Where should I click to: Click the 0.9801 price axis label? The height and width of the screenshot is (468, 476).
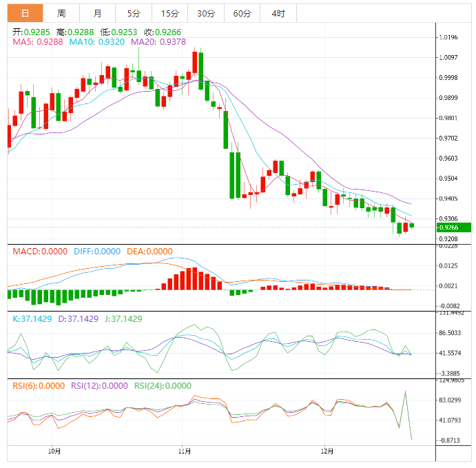click(x=448, y=118)
